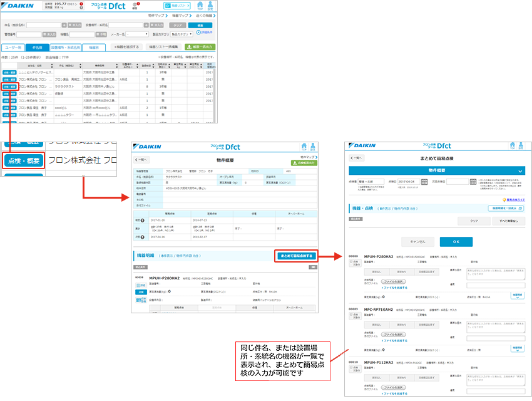Viewport: 532px width, 401px height.
Task: Click the すべて異常なし button
Action: [x=509, y=221]
